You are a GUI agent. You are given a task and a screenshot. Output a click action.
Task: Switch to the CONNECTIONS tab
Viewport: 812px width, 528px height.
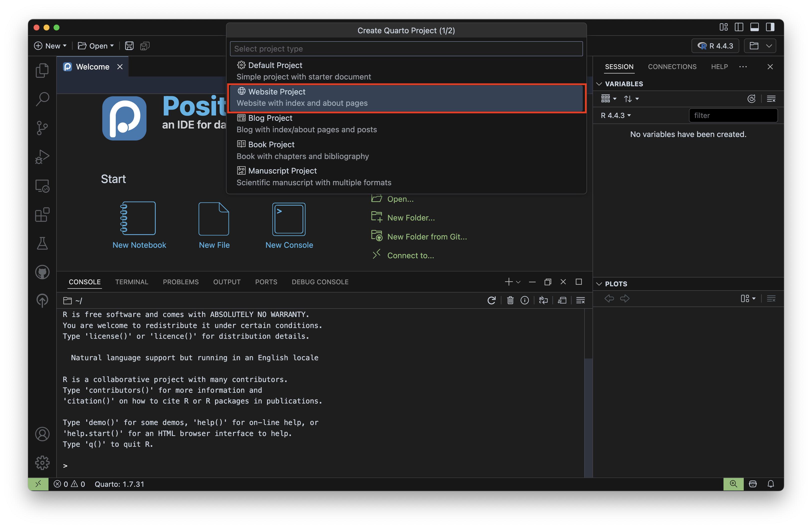point(672,66)
